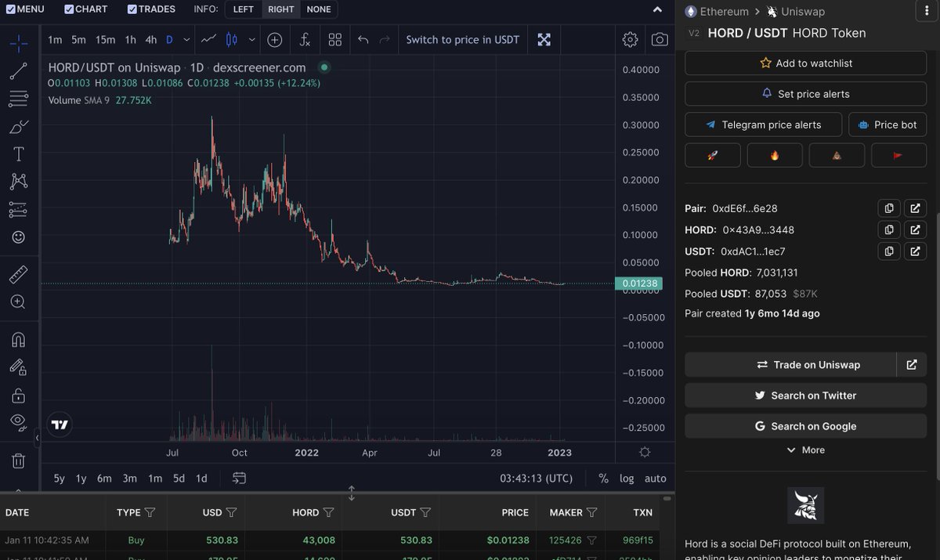
Task: Open price scale settings gear
Action: pos(645,453)
